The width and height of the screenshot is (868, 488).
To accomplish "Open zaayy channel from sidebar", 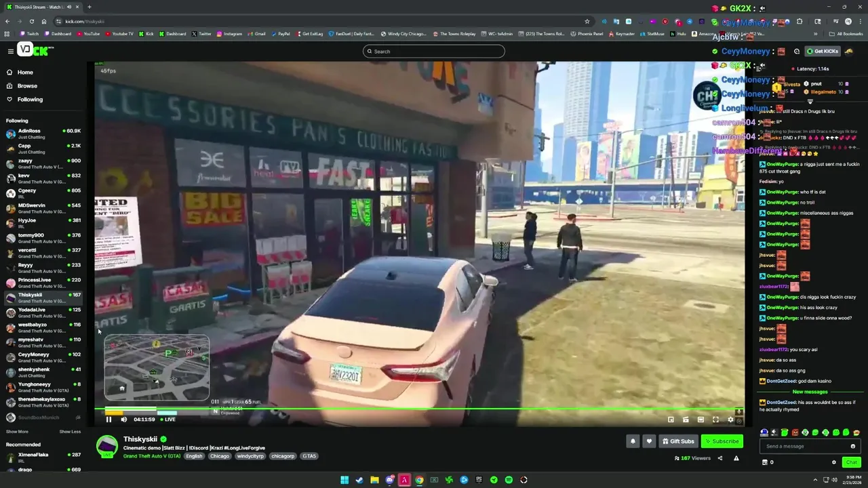I will [43, 163].
